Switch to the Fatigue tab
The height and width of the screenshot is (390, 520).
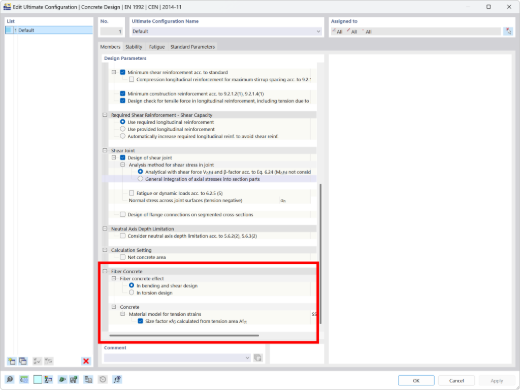[x=157, y=47]
